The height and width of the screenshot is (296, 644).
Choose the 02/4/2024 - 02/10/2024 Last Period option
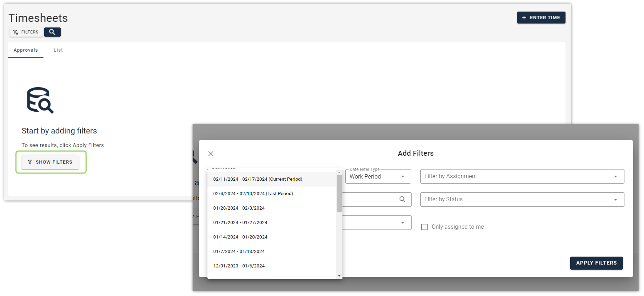click(253, 194)
